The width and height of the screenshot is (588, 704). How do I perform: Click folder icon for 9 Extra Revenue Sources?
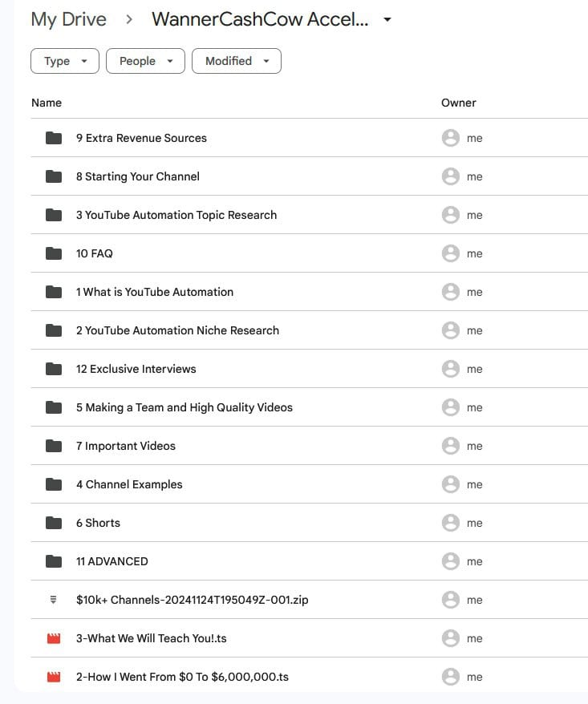pyautogui.click(x=54, y=138)
